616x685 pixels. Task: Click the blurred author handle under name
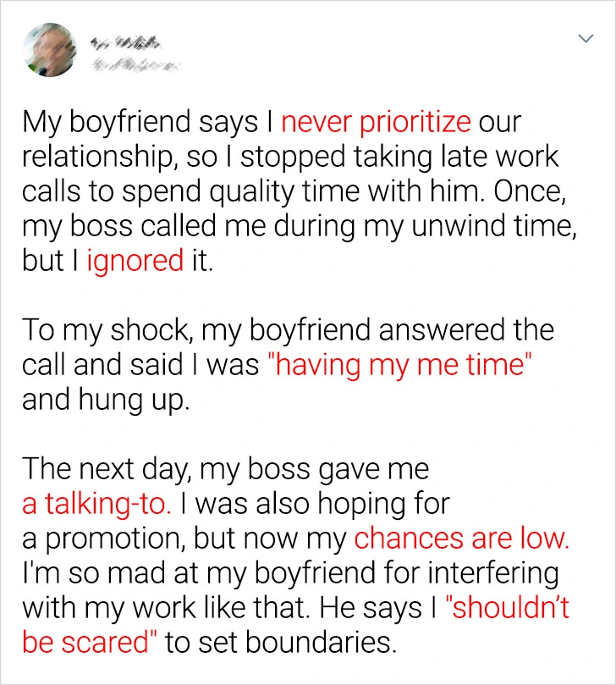click(135, 61)
